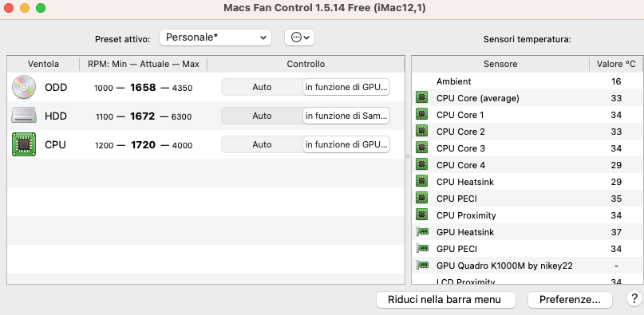Select the Ambient sensor row
Image resolution: width=644 pixels, height=315 pixels.
[x=526, y=81]
